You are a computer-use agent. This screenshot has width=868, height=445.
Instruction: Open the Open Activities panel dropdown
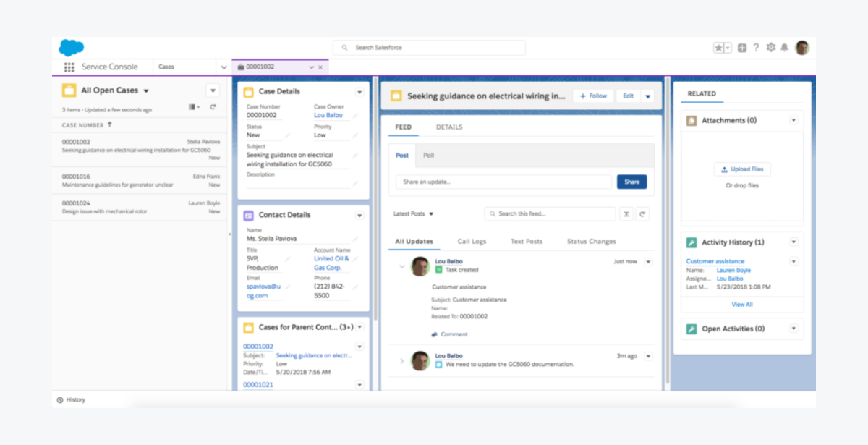coord(793,328)
